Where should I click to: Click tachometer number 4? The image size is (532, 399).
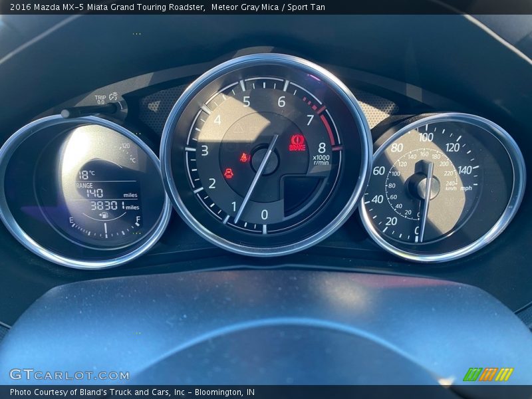217,120
